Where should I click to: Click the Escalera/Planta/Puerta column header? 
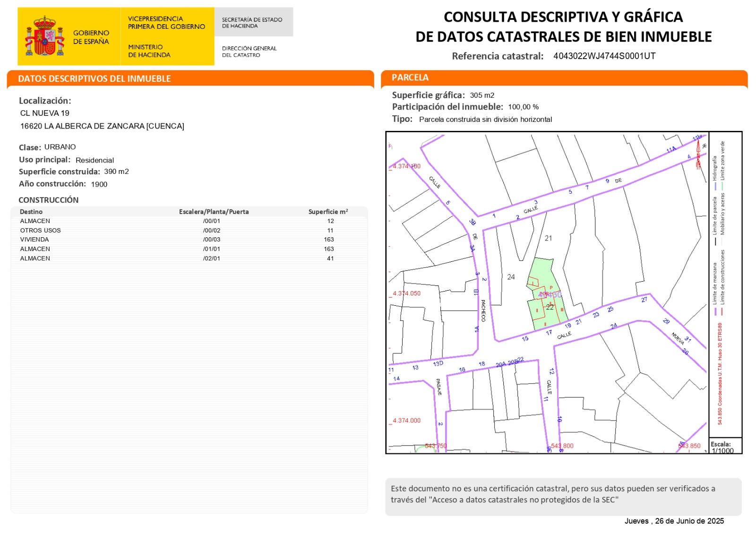(214, 212)
